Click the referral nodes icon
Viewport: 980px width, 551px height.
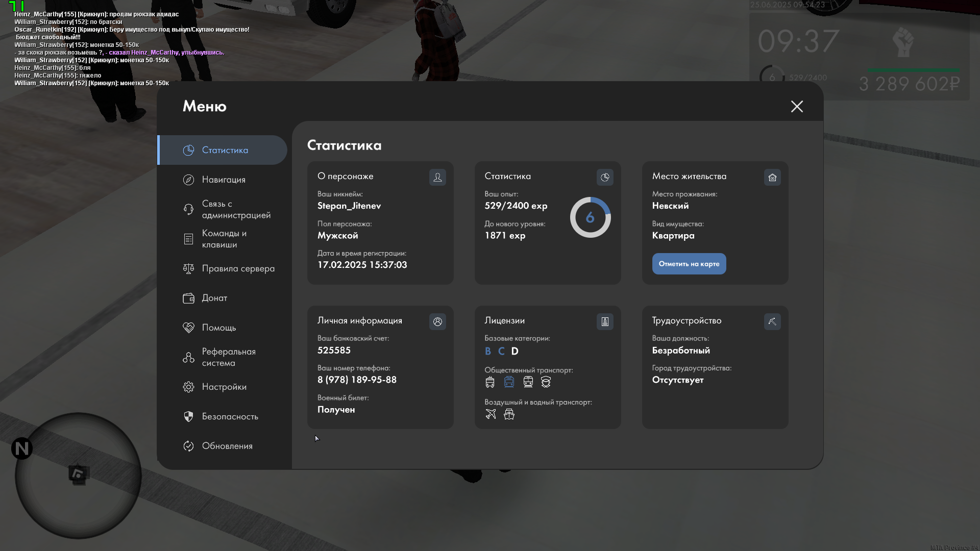click(x=188, y=357)
